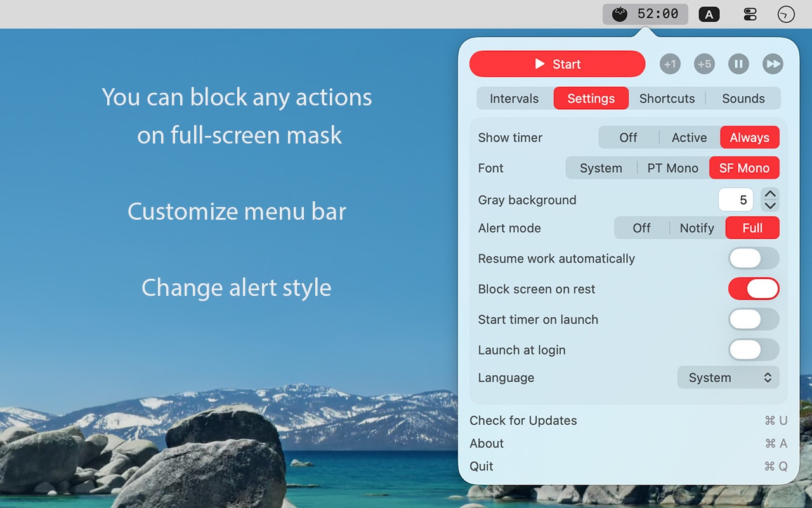Turn on Launch at login
Screen dimensions: 812x508
[x=754, y=350]
